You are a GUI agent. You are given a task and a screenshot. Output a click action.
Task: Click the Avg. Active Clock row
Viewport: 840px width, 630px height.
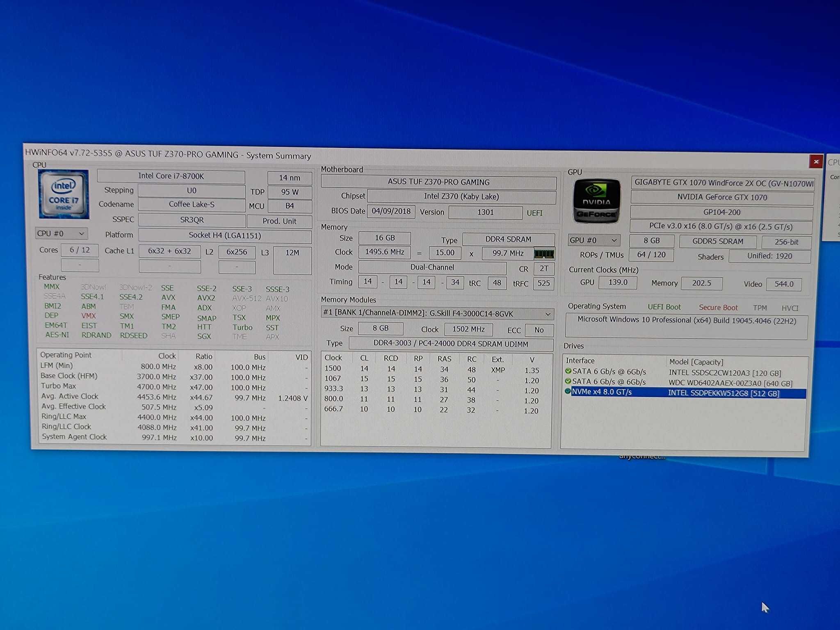pos(174,397)
